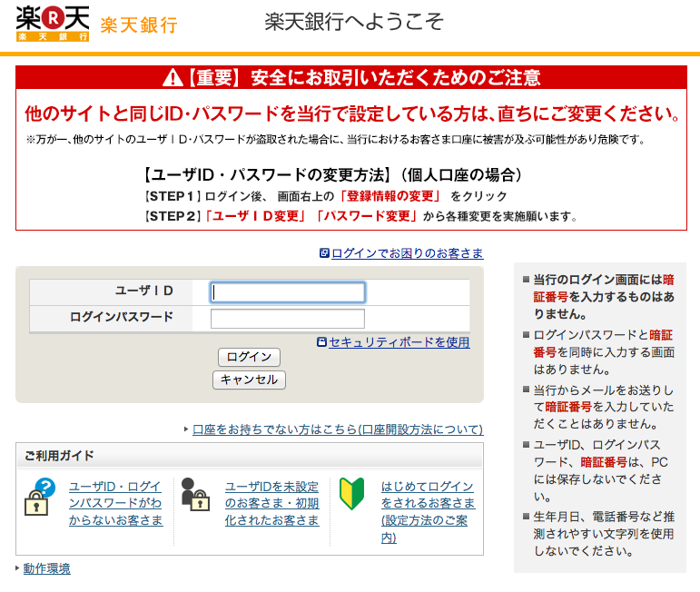Open the セキュリティボードを使用 link
The height and width of the screenshot is (592, 700).
[x=399, y=342]
